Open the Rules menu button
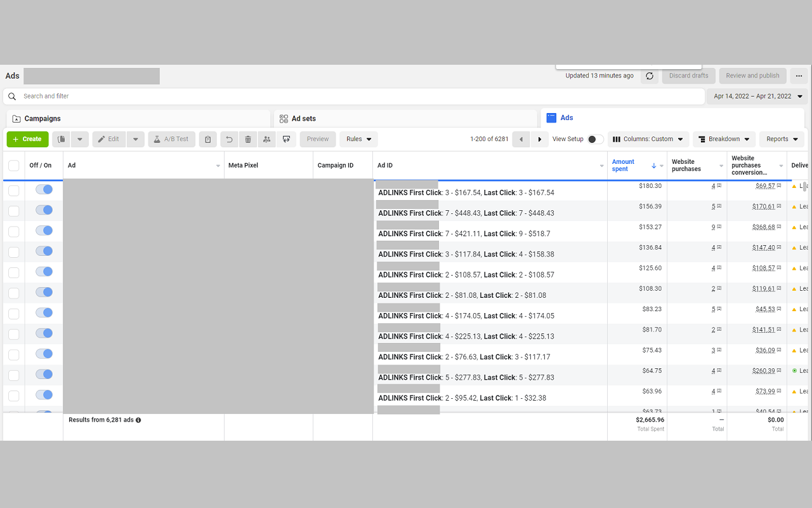812x508 pixels. (x=358, y=139)
